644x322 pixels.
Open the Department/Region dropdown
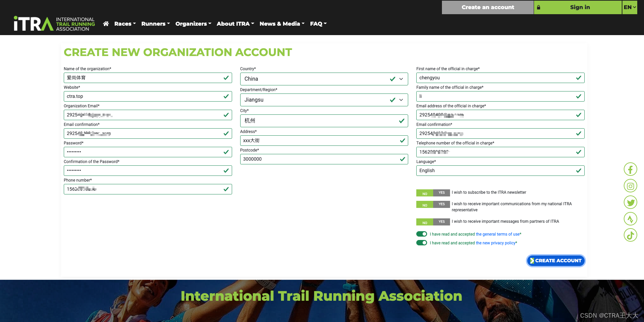tap(324, 100)
